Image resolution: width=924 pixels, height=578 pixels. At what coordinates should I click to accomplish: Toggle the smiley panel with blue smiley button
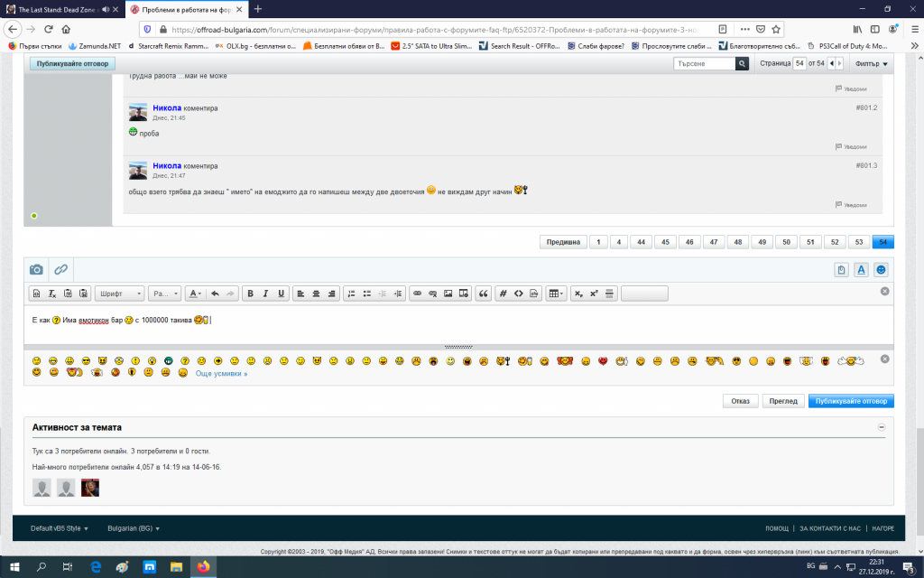point(881,269)
